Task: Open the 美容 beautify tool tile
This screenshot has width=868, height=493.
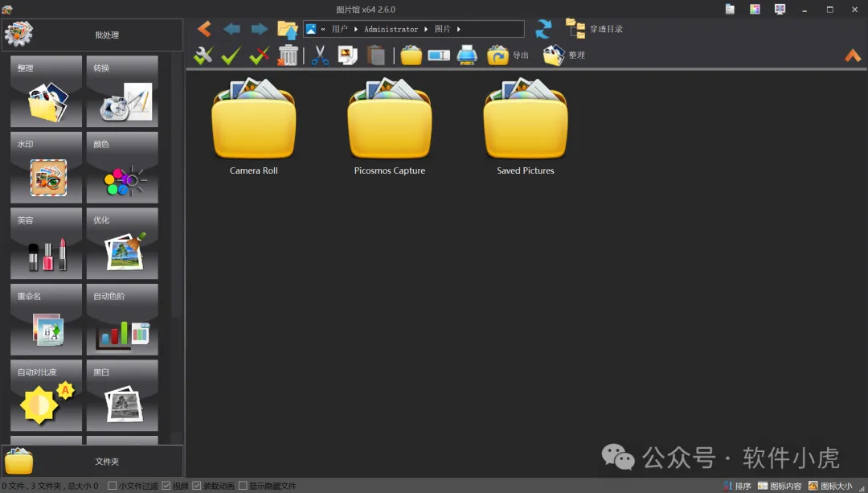Action: (46, 243)
